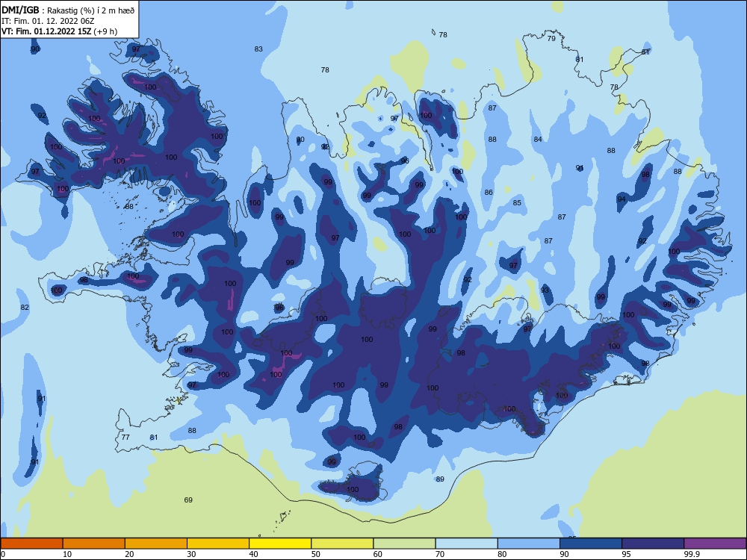Pick the pale blue 70–80 legend swatch
The height and width of the screenshot is (560, 747).
pos(466,544)
